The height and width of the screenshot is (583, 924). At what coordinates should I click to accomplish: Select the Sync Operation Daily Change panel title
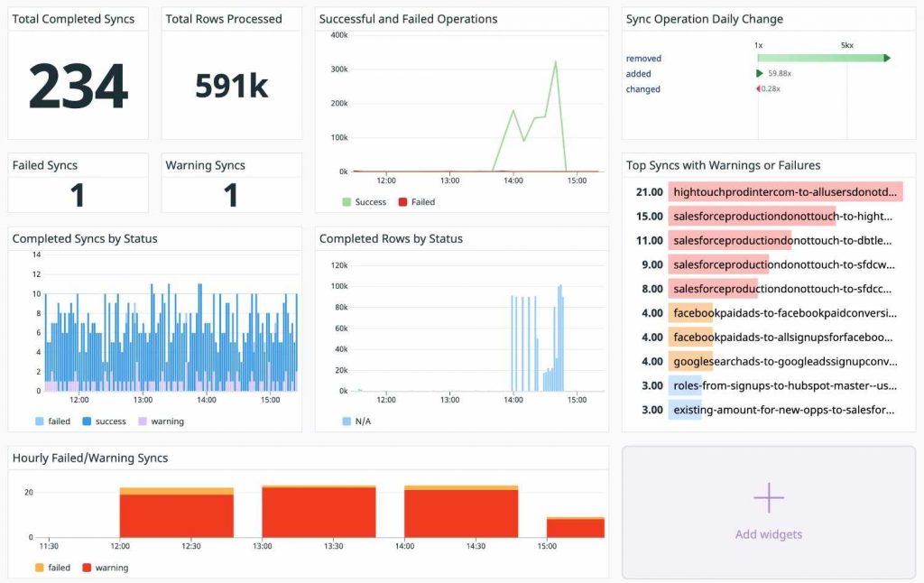coord(704,18)
